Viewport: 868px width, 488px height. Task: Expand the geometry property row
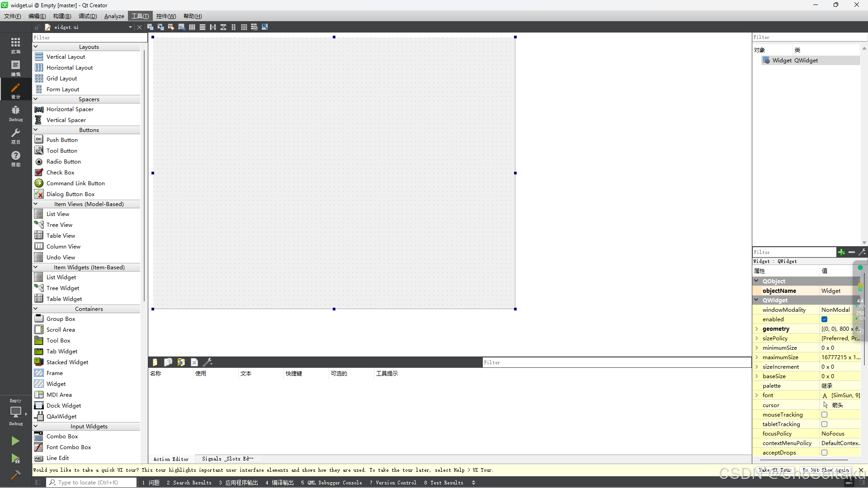756,329
